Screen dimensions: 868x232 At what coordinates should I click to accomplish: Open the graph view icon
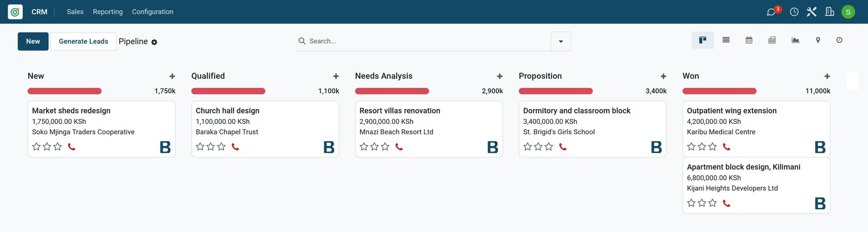coord(795,40)
